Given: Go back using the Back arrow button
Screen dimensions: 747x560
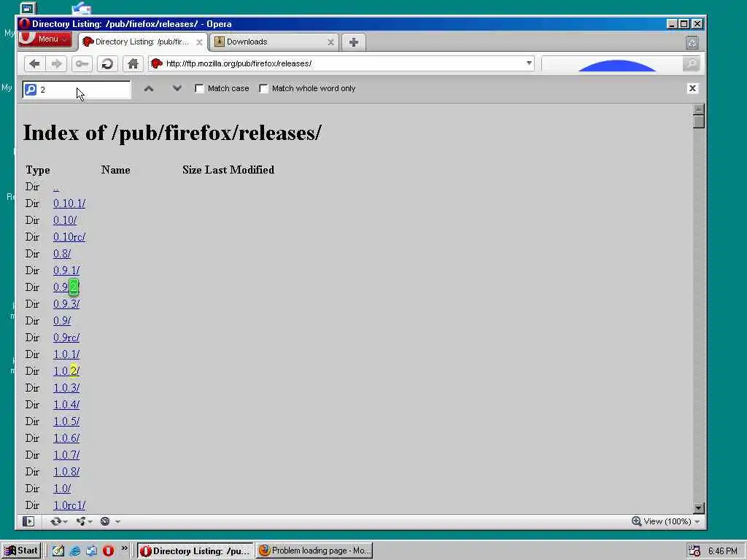Looking at the screenshot, I should pyautogui.click(x=35, y=63).
